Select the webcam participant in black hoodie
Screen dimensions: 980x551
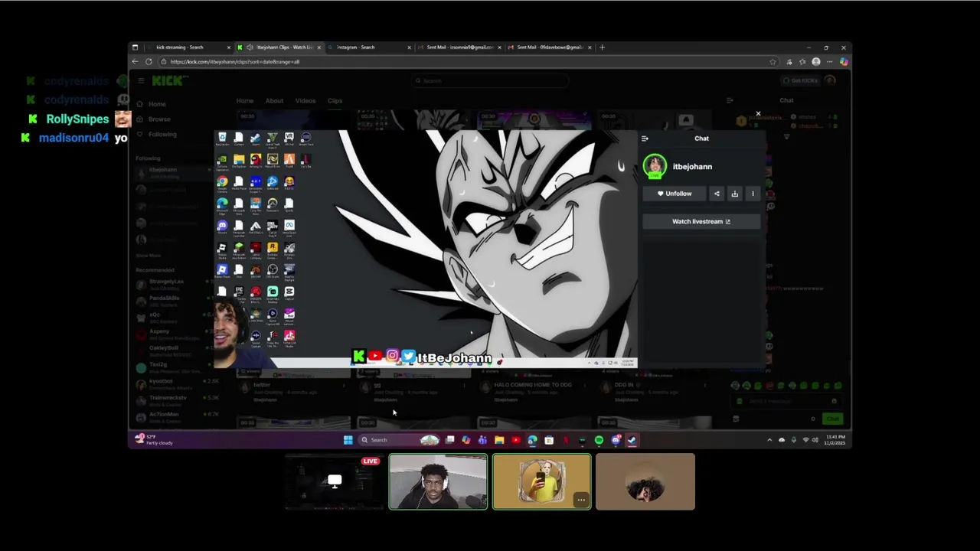point(438,482)
